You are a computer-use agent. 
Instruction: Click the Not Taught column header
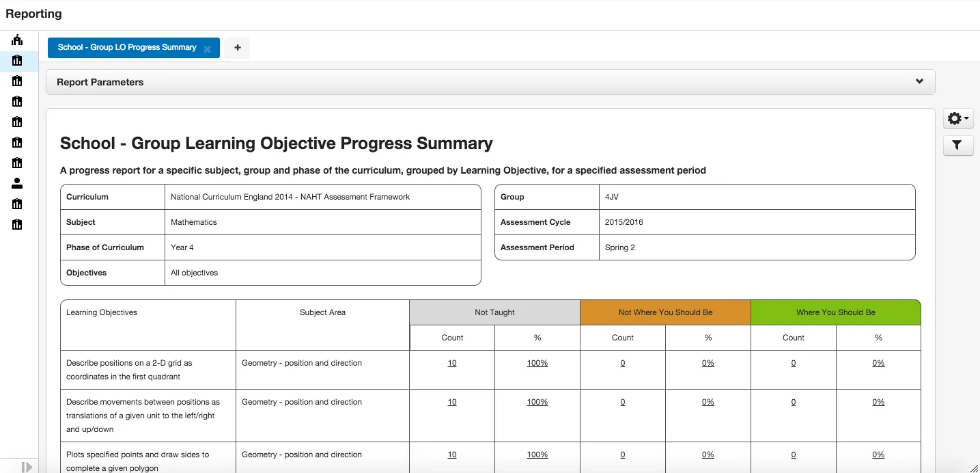[494, 312]
